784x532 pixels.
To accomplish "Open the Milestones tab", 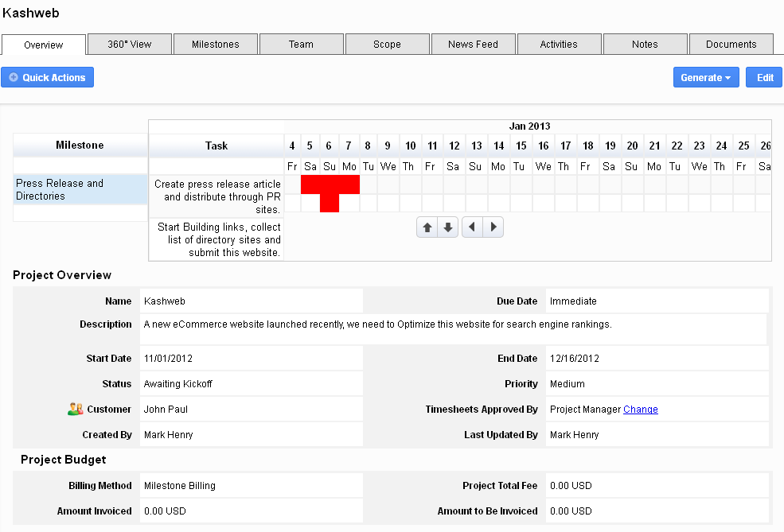I will [216, 45].
